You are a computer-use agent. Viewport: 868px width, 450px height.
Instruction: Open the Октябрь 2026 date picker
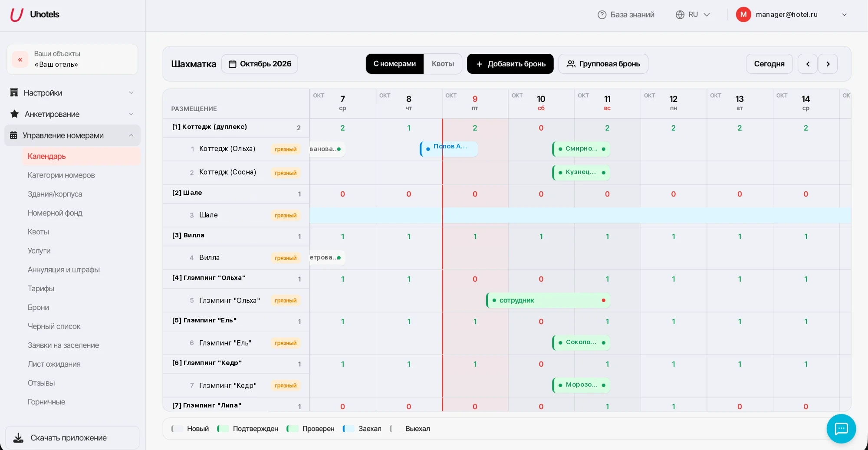pyautogui.click(x=260, y=64)
